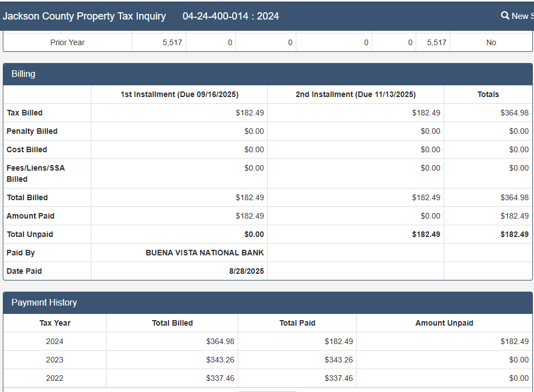
Task: Pick the 2023 tax year row cell
Action: click(55, 360)
